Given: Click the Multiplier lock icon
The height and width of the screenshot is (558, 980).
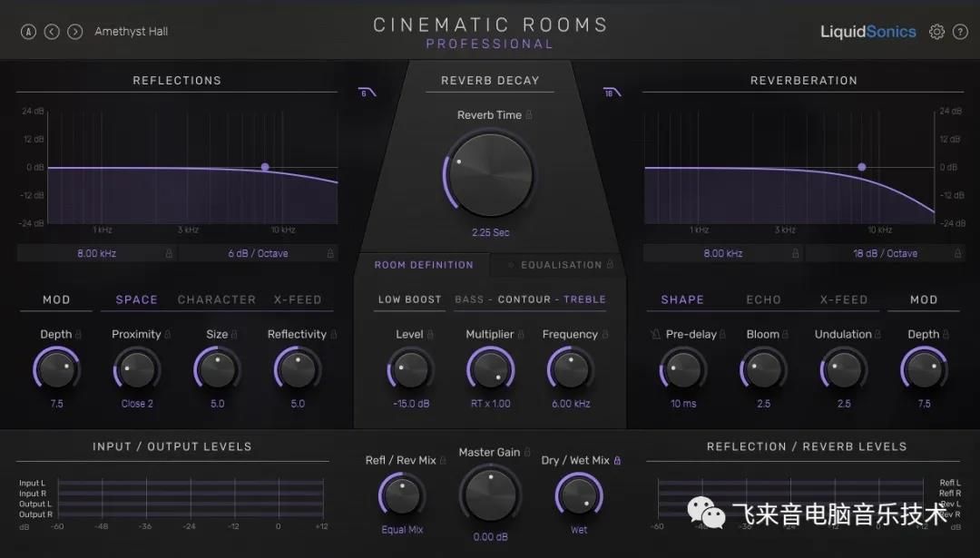Looking at the screenshot, I should click(521, 334).
